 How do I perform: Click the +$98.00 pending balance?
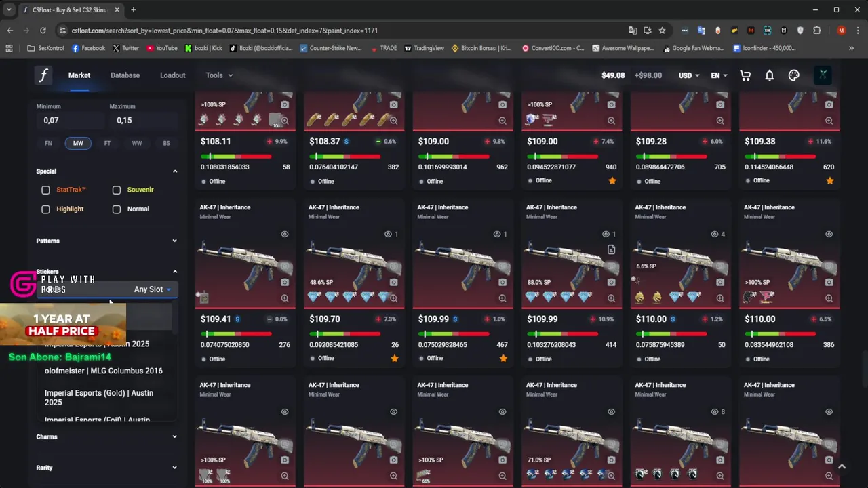[648, 75]
